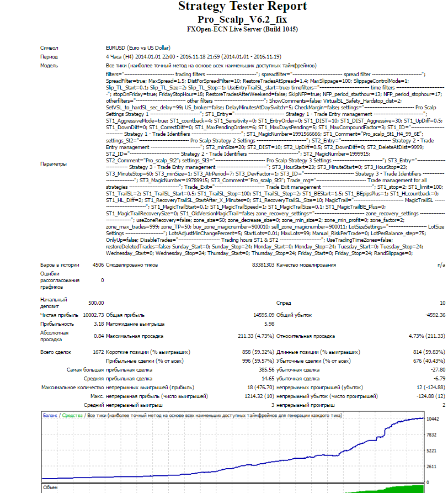The width and height of the screenshot is (448, 493).
Task: Select max consecutive profit '1214.32 (10)'
Action: click(x=259, y=396)
